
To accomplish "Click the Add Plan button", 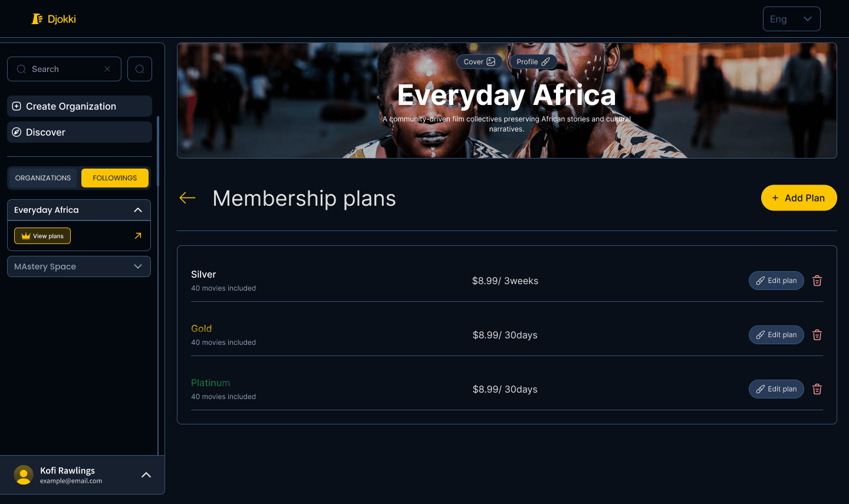I will [799, 197].
